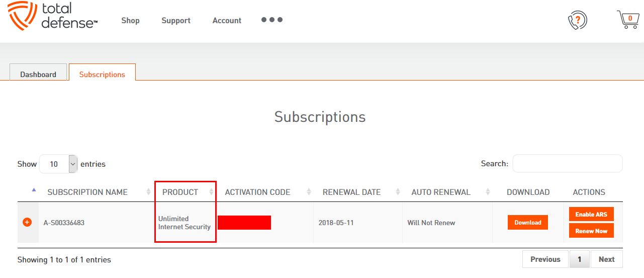Click the Showing 1 to 1 of 1 entries text
The image size is (644, 278).
tap(64, 260)
